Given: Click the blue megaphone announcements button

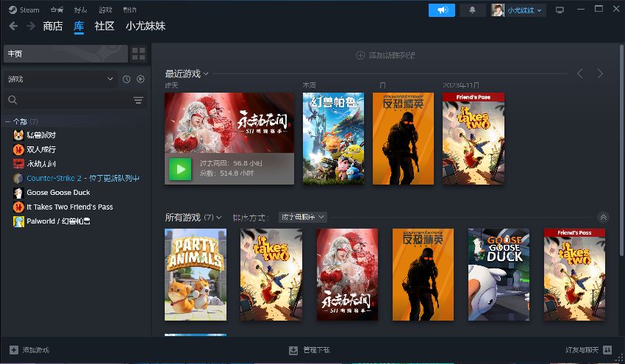Looking at the screenshot, I should (442, 10).
